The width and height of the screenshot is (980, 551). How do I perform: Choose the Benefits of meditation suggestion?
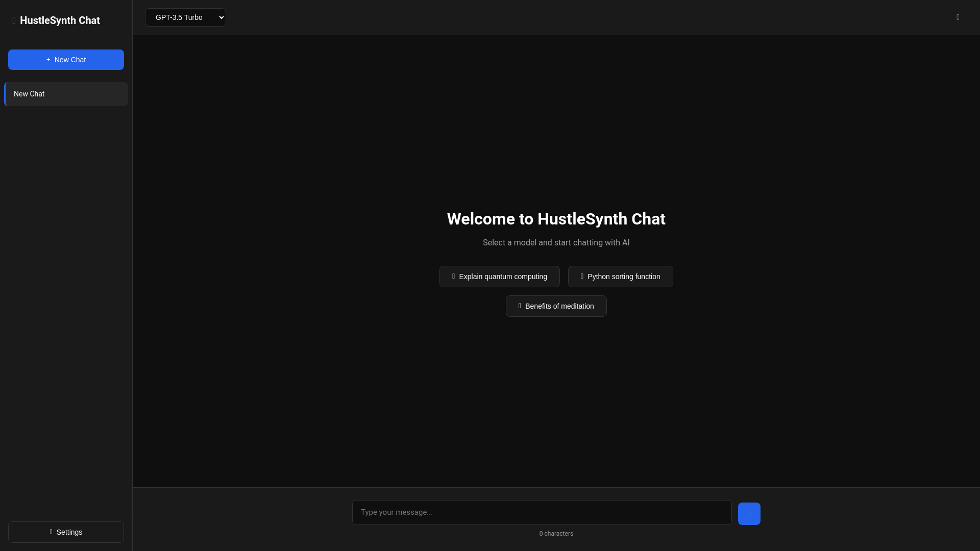(556, 306)
